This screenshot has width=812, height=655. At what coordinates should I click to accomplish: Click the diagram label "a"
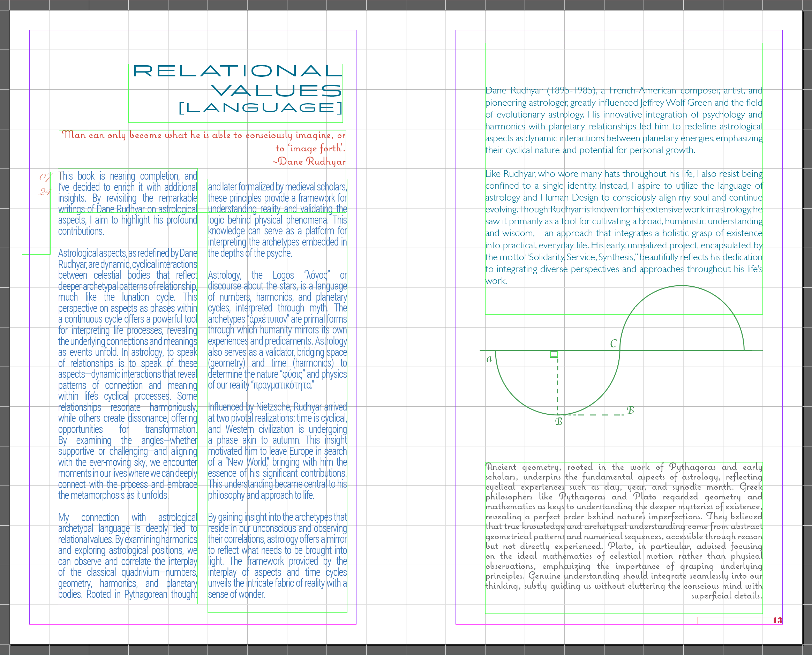coord(489,359)
